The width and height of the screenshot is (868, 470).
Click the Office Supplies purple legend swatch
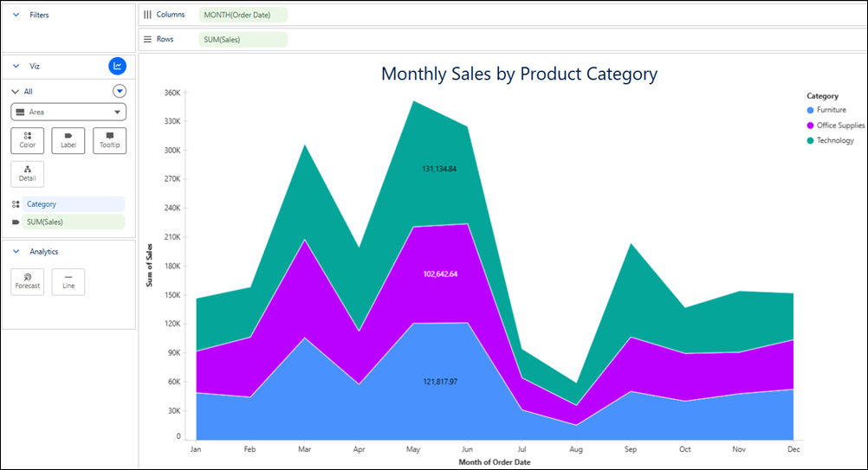click(x=811, y=126)
